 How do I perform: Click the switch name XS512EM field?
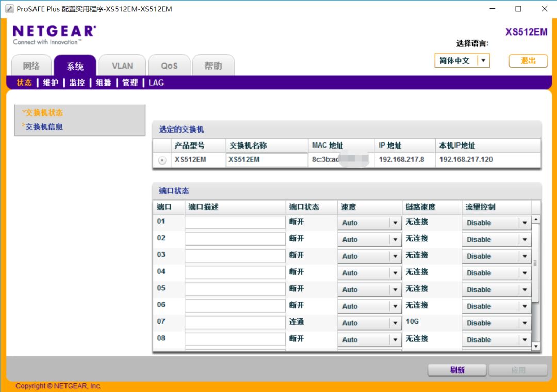[267, 160]
